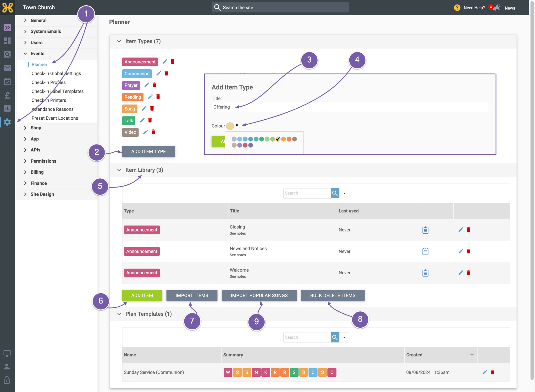The width and height of the screenshot is (535, 392).
Task: Click the BULK DELETE ITEMS button
Action: pyautogui.click(x=333, y=295)
